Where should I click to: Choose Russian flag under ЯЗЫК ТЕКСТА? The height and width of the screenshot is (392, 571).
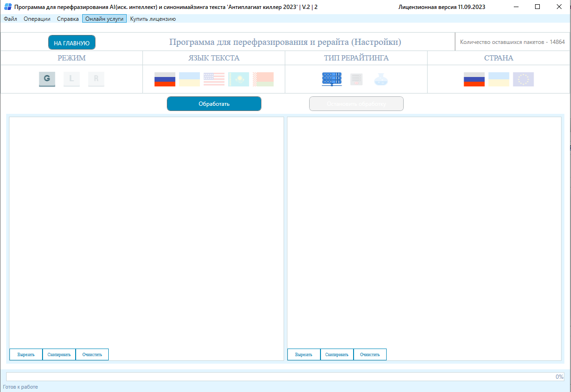[x=165, y=79]
